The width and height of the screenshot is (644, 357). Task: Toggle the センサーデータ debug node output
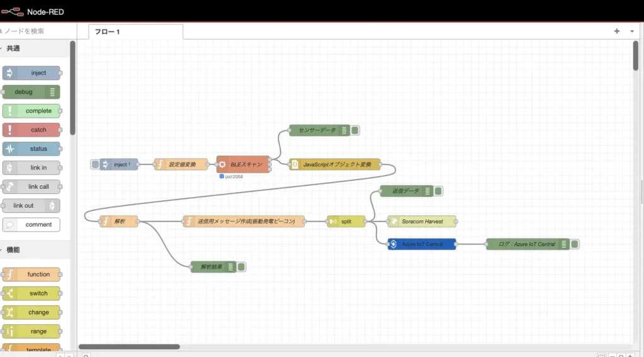355,130
